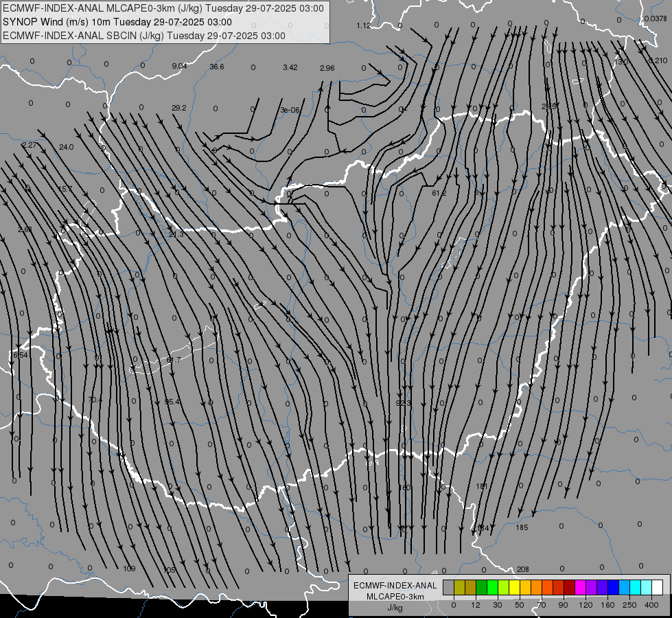Click the map value 92.3
This screenshot has width=672, height=618.
pos(403,403)
